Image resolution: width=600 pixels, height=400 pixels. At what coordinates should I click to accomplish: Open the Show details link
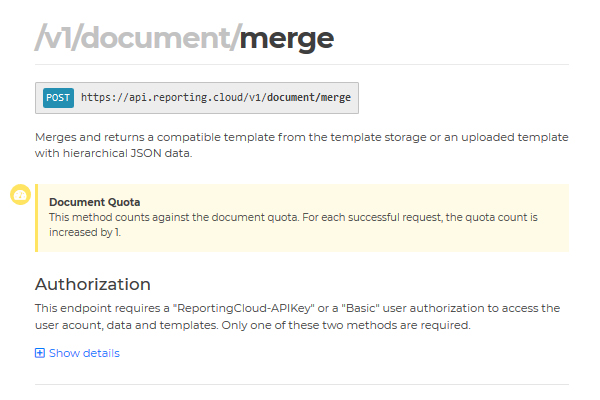click(x=84, y=353)
